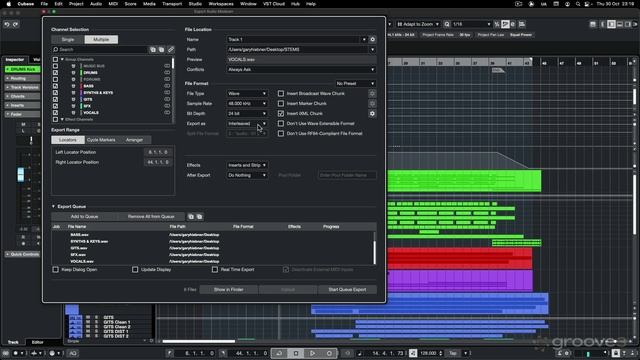The height and width of the screenshot is (360, 640).
Task: Enable Don't Use Wave Extensible Format
Action: pos(281,123)
